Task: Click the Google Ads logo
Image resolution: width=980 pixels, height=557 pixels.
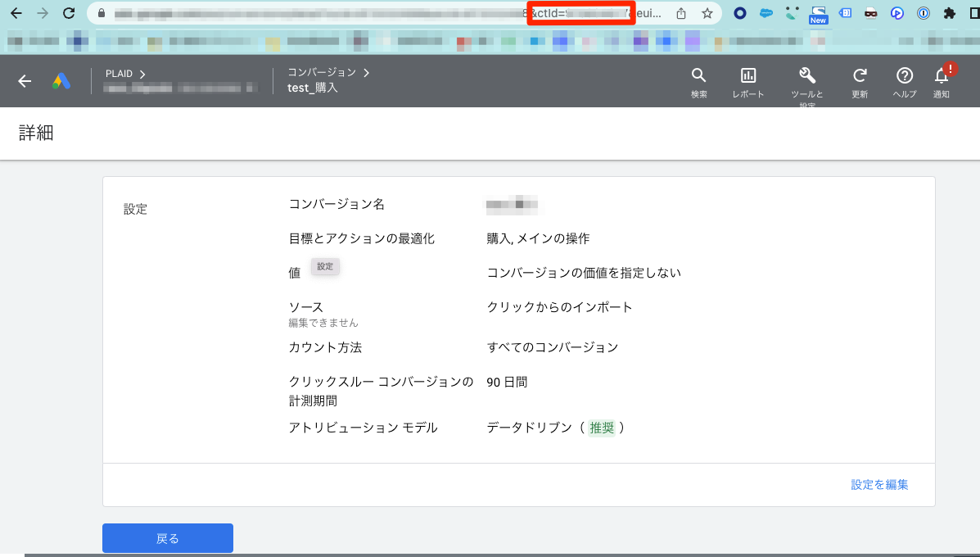Action: click(x=61, y=80)
